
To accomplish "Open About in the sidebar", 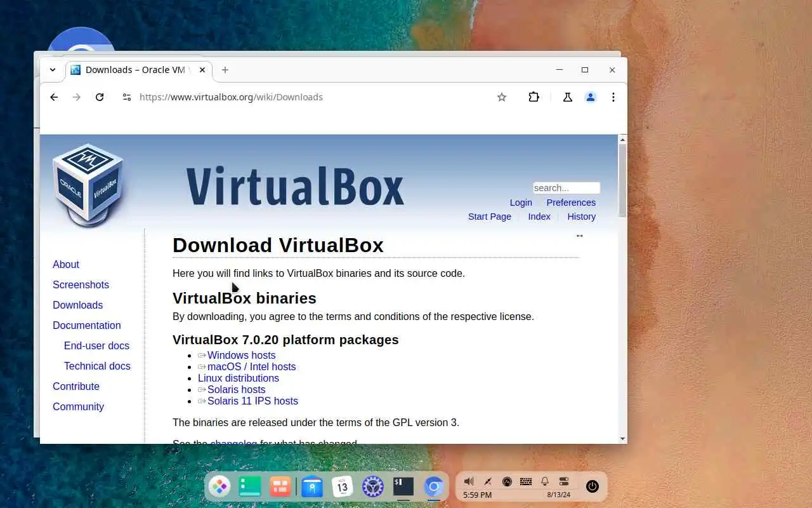I will pos(66,264).
